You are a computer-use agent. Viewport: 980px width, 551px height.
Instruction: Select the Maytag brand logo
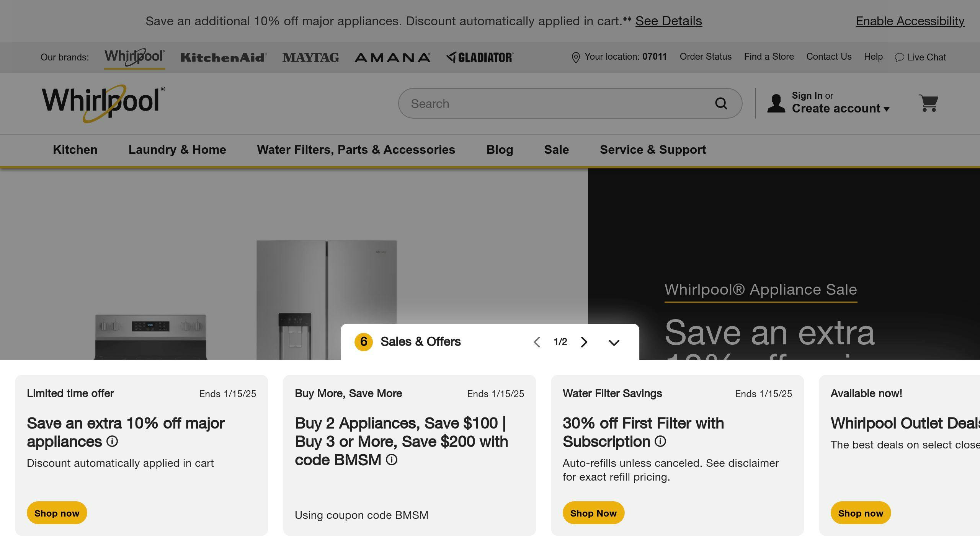311,57
